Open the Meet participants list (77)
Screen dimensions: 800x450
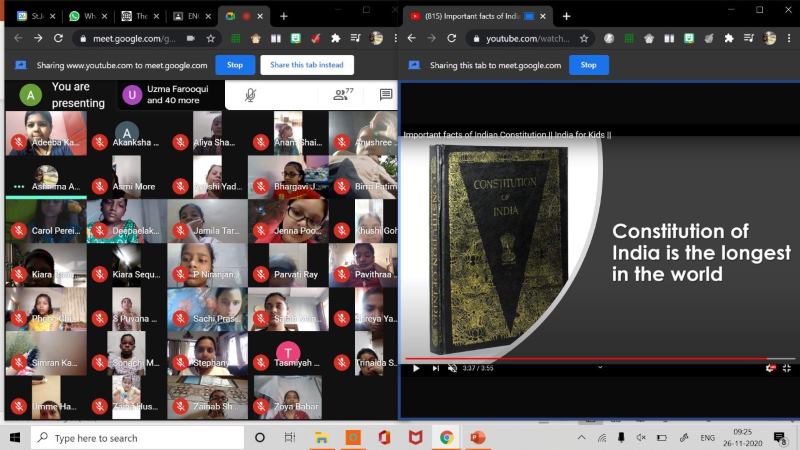point(343,94)
